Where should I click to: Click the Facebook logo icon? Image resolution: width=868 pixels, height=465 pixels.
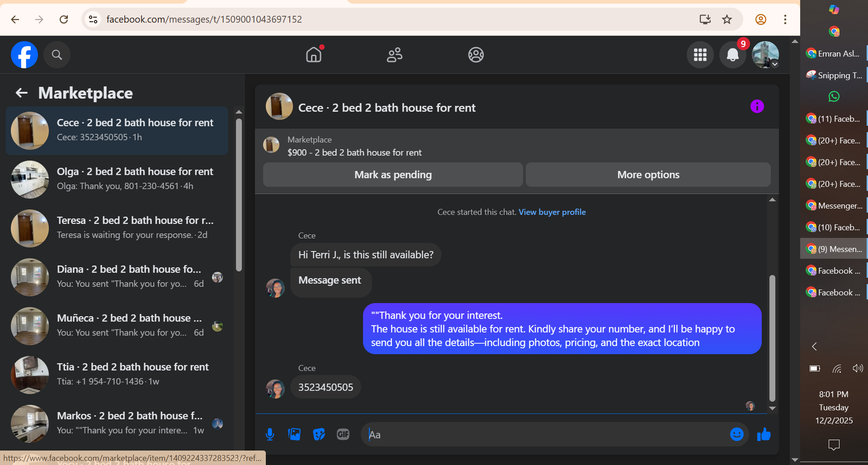coord(24,55)
